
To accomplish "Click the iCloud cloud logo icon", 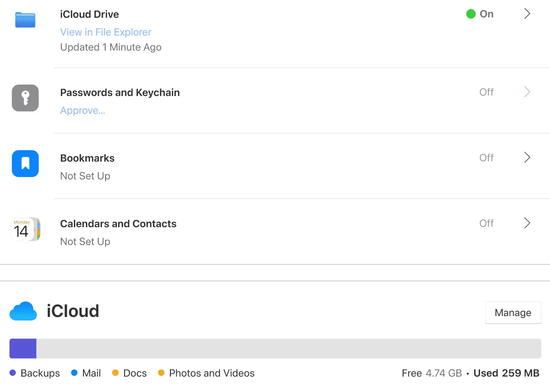I will (x=23, y=311).
